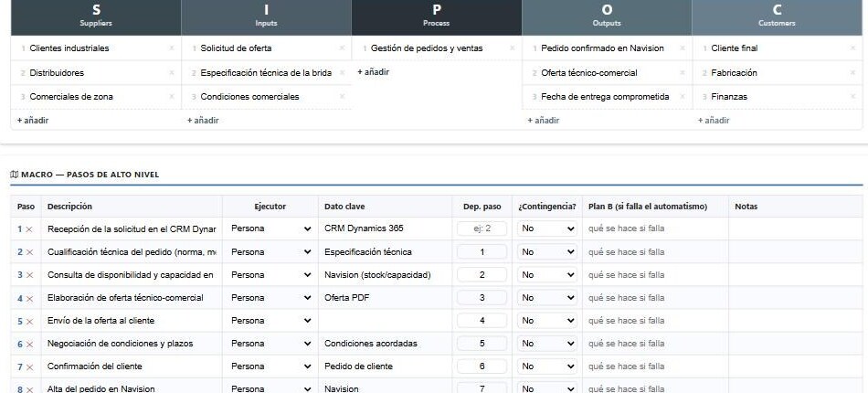Viewport: 868px width, 393px height.
Task: Open Ejecutor dropdown for step 4
Action: (270, 297)
